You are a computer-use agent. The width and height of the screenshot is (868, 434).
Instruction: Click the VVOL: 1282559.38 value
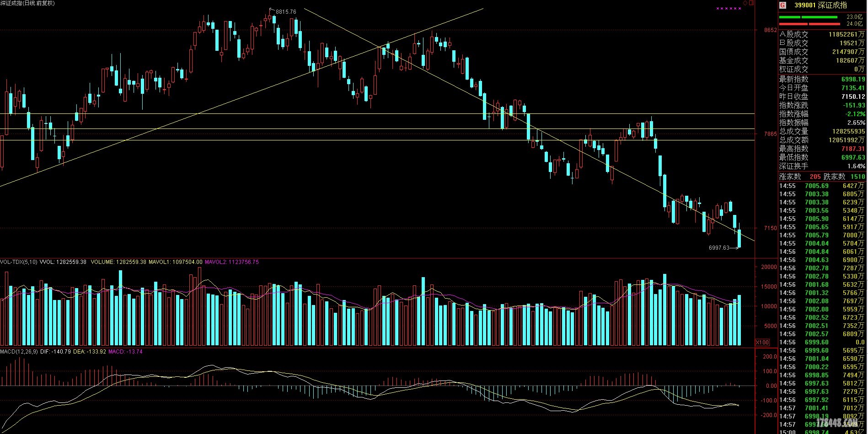(63, 262)
